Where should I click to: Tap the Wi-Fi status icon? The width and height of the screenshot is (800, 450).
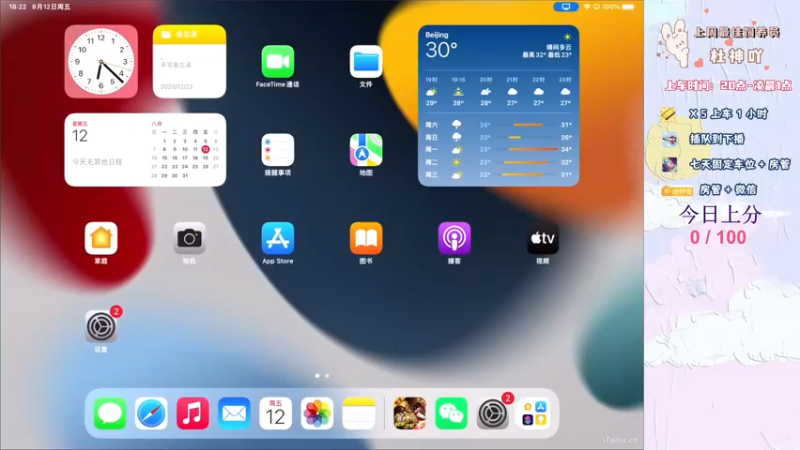pyautogui.click(x=587, y=7)
